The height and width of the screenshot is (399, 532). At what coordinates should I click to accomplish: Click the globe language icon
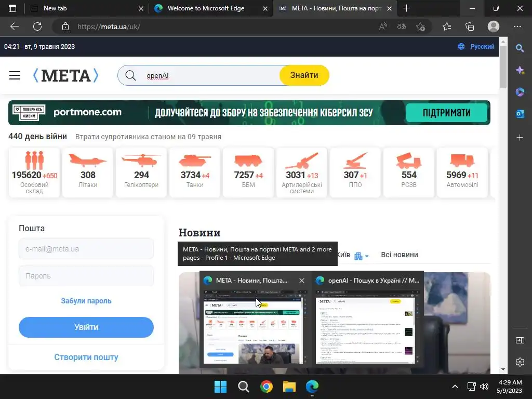[x=461, y=46]
